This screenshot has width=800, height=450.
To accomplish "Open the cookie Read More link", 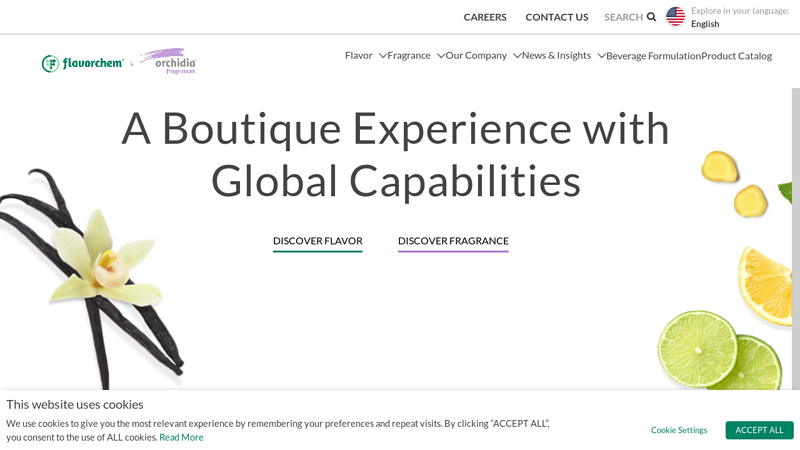I will [181, 437].
